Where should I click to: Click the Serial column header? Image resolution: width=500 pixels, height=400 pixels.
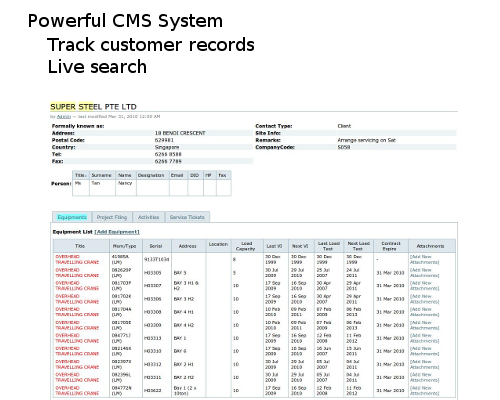click(156, 246)
